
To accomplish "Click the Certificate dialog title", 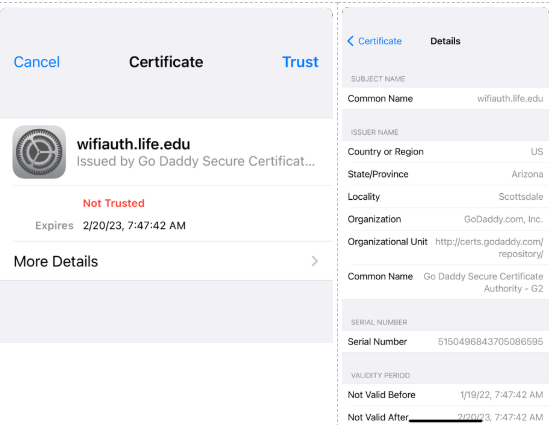I will click(166, 62).
